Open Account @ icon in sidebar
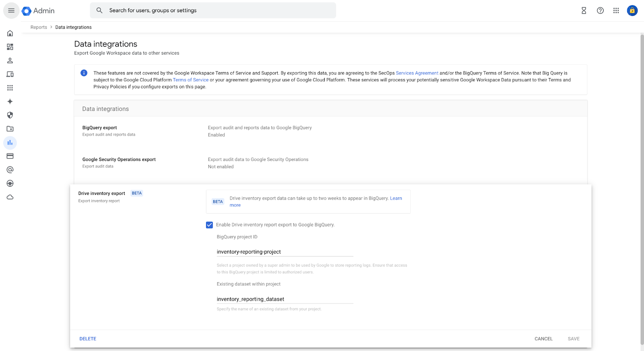 pyautogui.click(x=10, y=170)
